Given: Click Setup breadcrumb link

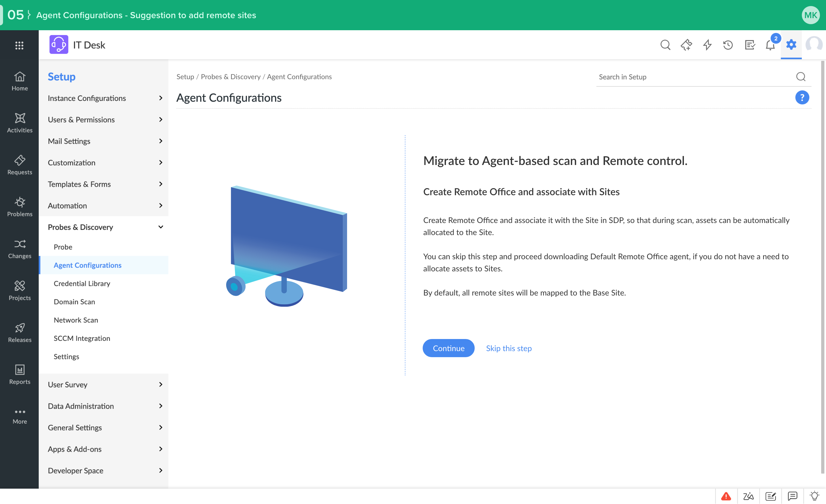Looking at the screenshot, I should pyautogui.click(x=185, y=77).
